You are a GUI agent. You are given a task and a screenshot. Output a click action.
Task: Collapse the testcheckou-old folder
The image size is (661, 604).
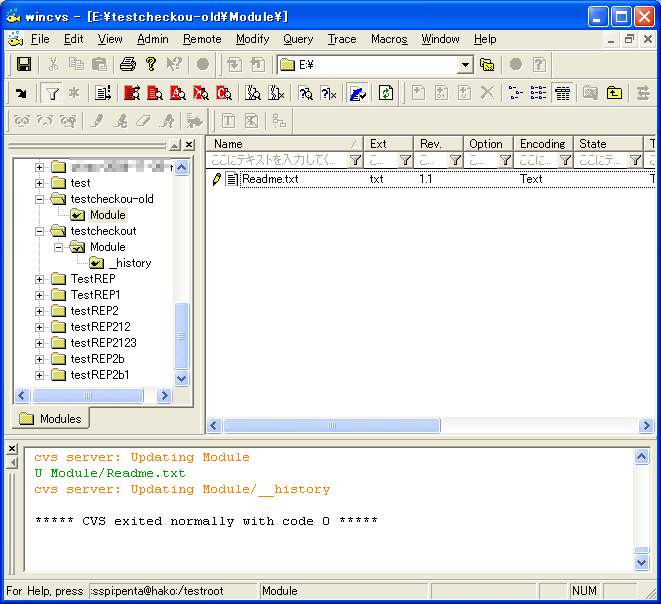pos(39,199)
